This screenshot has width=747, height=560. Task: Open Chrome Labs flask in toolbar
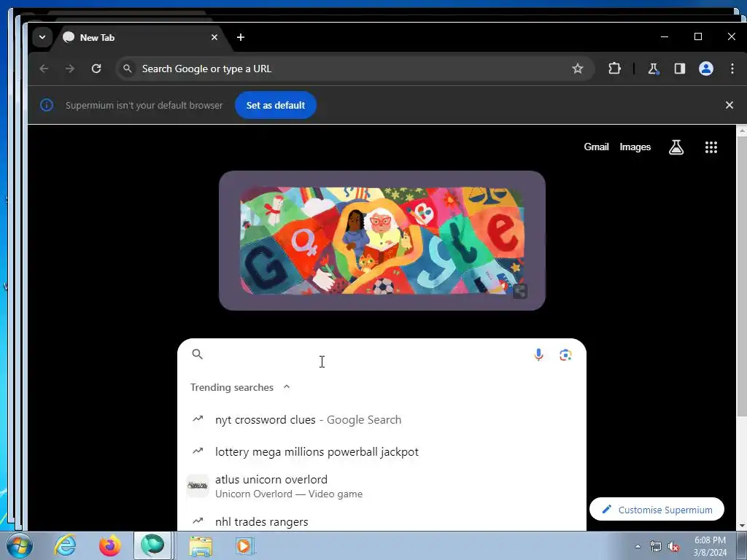coord(653,69)
